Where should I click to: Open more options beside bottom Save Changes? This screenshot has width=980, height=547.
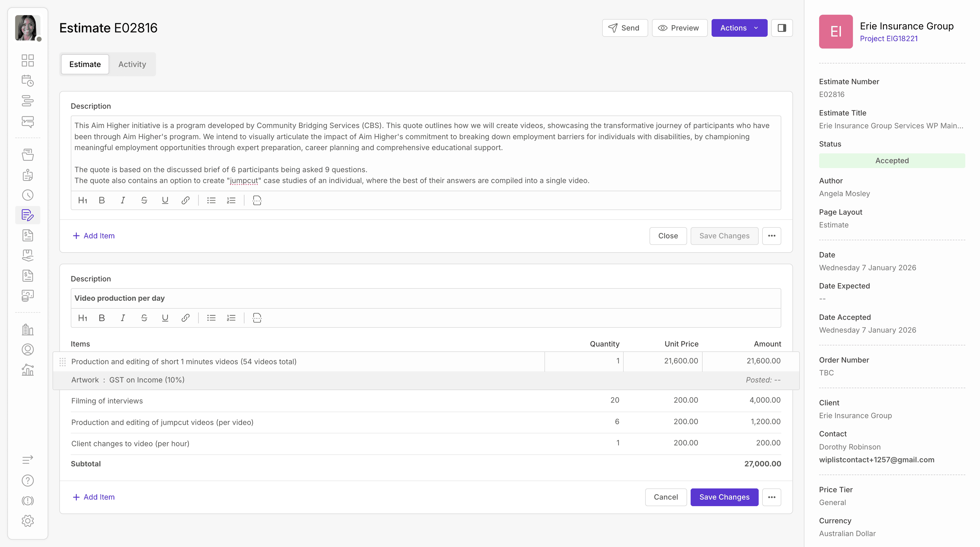(771, 497)
